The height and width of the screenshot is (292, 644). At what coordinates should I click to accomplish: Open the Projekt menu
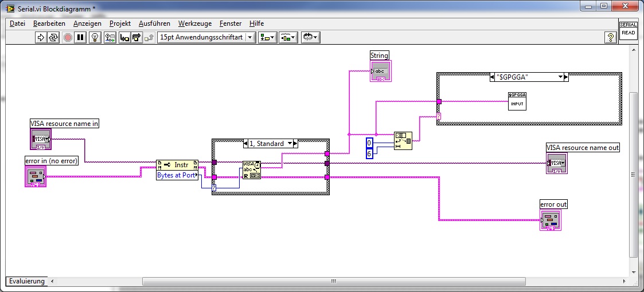coord(120,23)
